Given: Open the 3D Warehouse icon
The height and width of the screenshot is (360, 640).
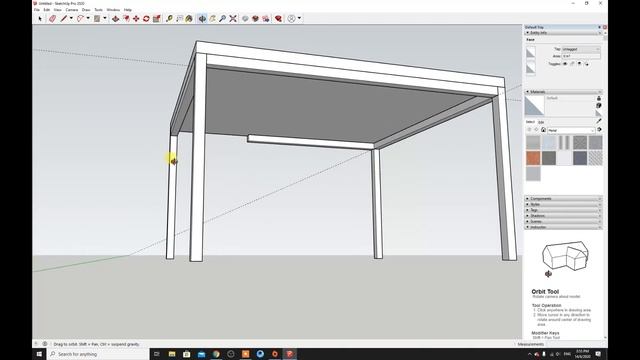Looking at the screenshot, I should pos(245,18).
